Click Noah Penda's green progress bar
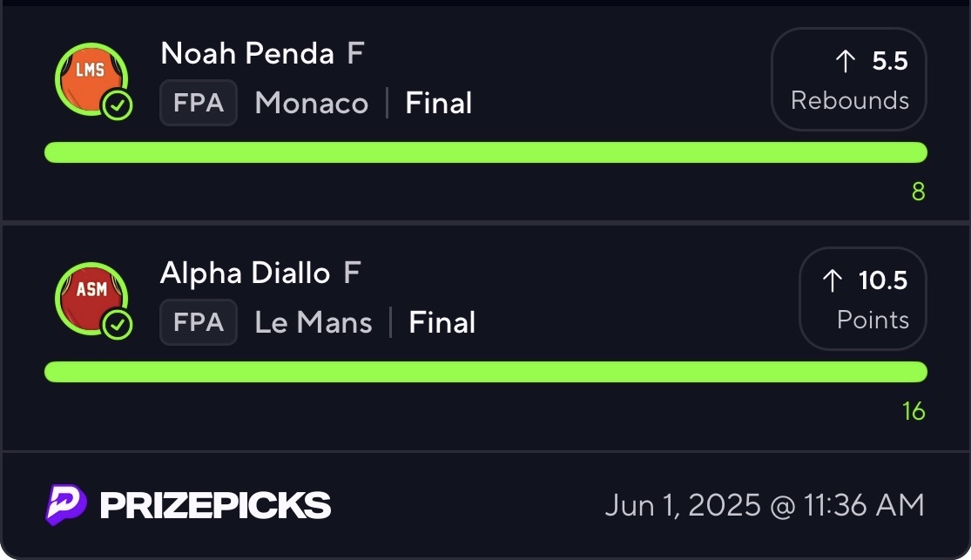The image size is (971, 560). pos(485,152)
